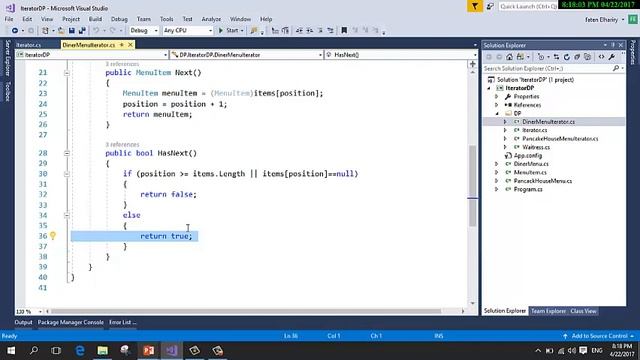Screen dimensions: 640x360
Task: Click the editor vertical scrollbar thumb
Action: (x=472, y=186)
